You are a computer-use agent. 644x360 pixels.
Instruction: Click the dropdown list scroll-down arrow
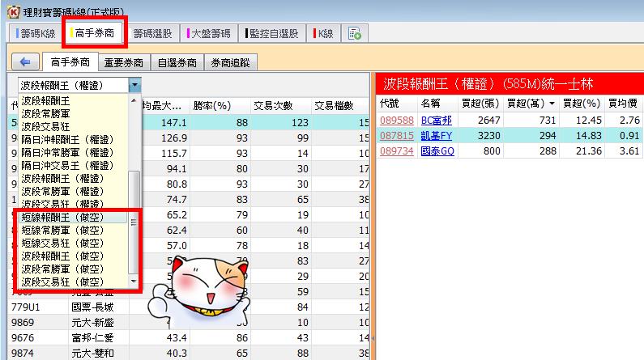[x=134, y=282]
